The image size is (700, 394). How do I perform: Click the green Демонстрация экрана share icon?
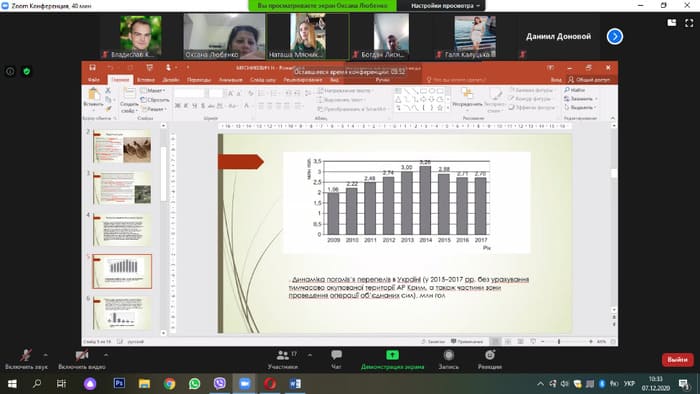tap(392, 355)
